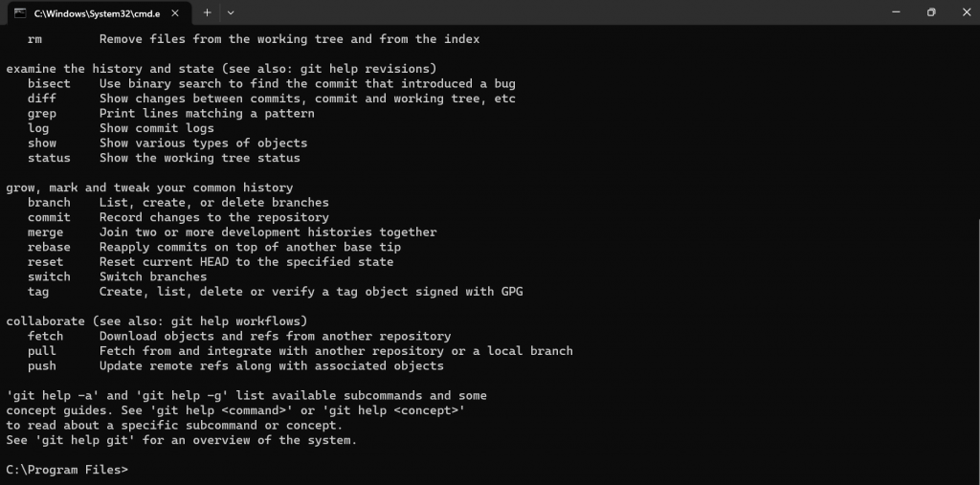
Task: Click the cmd icon in the tab
Action: tap(20, 12)
